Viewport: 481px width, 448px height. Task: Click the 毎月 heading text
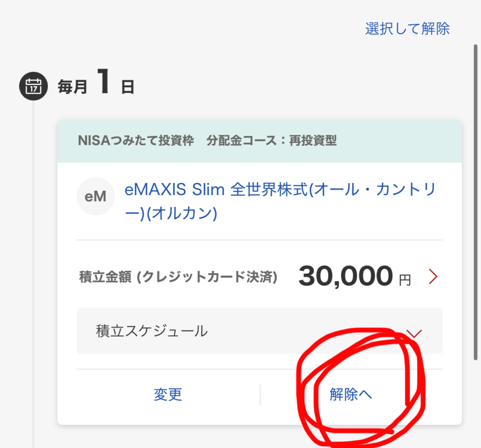[73, 87]
